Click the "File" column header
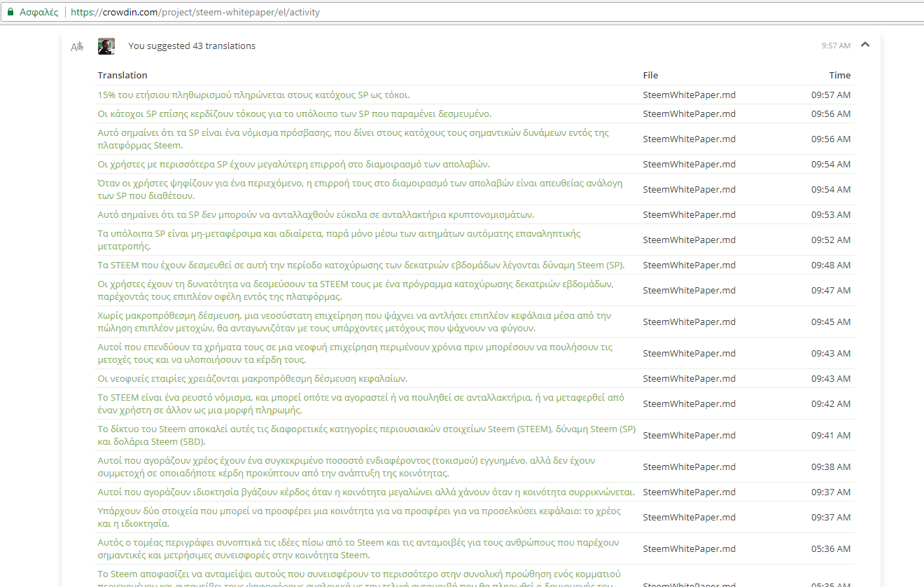This screenshot has width=924, height=587. (x=650, y=75)
